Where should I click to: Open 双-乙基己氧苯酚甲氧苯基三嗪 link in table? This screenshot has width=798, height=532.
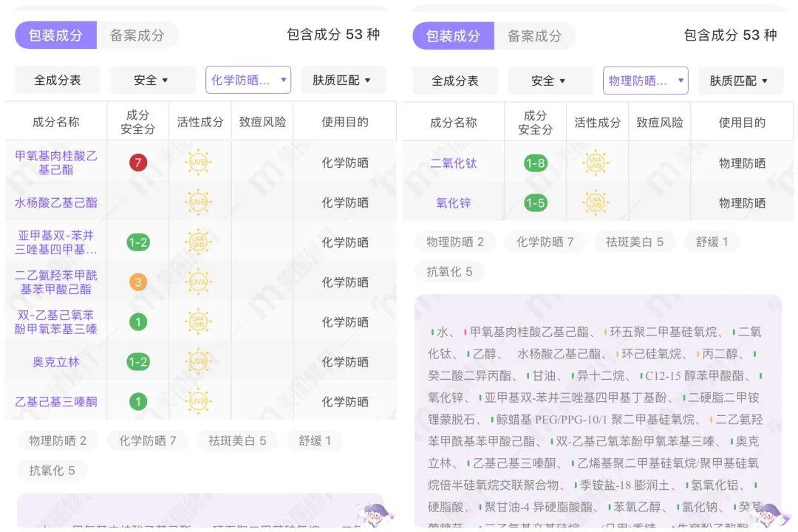click(56, 321)
